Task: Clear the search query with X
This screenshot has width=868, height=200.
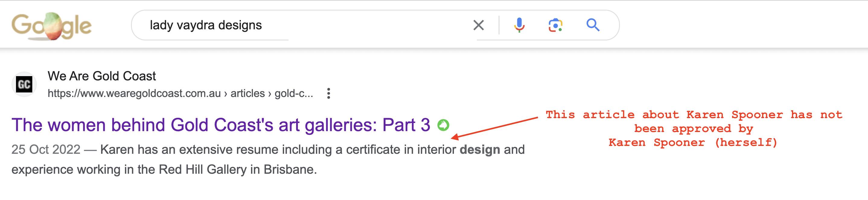Action: pos(478,25)
